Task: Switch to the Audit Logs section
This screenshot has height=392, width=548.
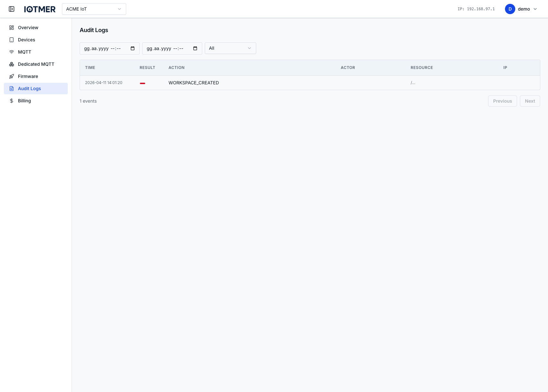Action: tap(29, 88)
